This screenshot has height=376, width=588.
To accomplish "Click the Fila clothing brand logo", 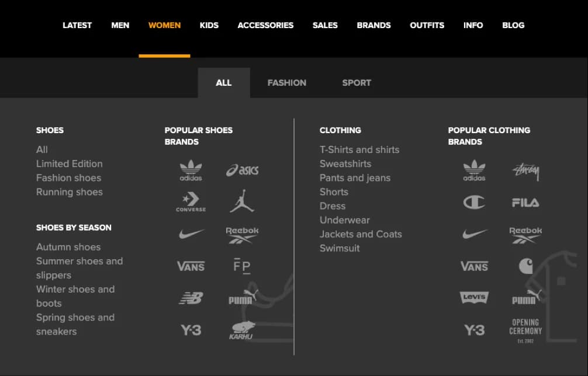I will pyautogui.click(x=525, y=203).
